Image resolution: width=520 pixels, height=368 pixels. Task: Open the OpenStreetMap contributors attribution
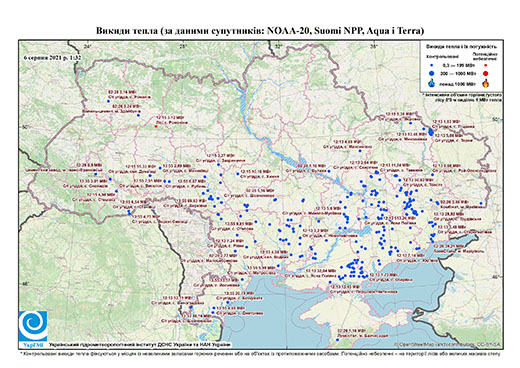448,344
